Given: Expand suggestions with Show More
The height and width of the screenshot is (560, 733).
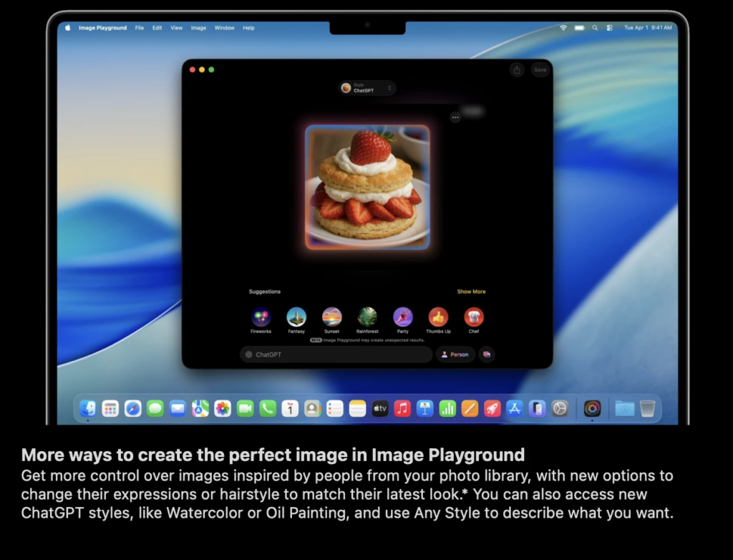Looking at the screenshot, I should (471, 292).
